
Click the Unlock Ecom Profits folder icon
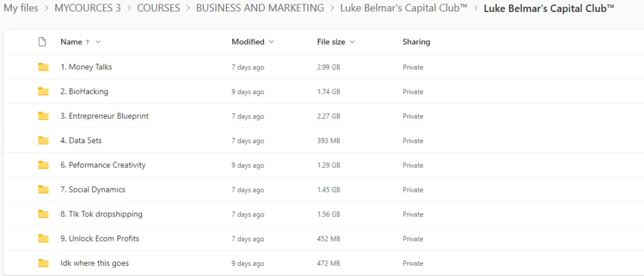tap(43, 239)
